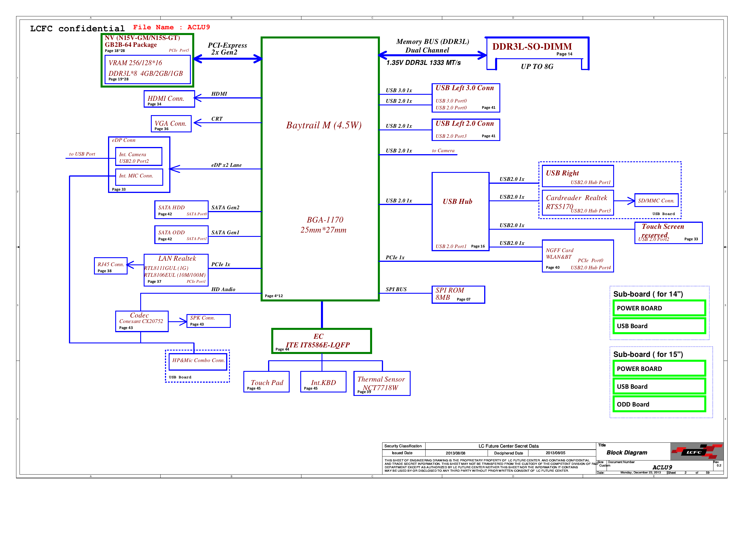Click the RJ45 Conn. box

pos(110,266)
